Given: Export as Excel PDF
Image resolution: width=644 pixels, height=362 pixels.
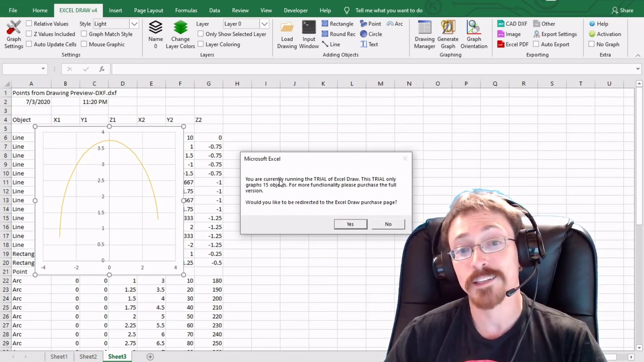Looking at the screenshot, I should click(x=513, y=44).
